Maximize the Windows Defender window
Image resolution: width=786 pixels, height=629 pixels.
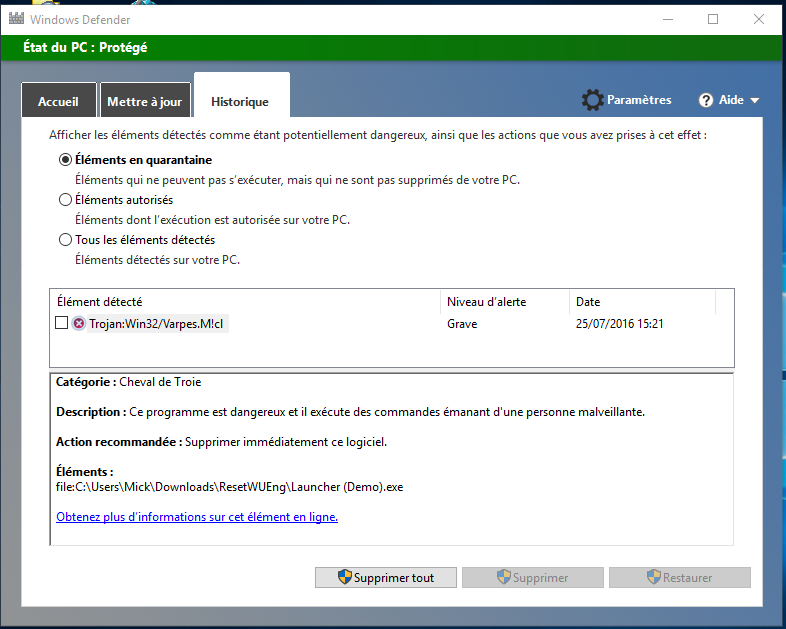click(x=713, y=19)
